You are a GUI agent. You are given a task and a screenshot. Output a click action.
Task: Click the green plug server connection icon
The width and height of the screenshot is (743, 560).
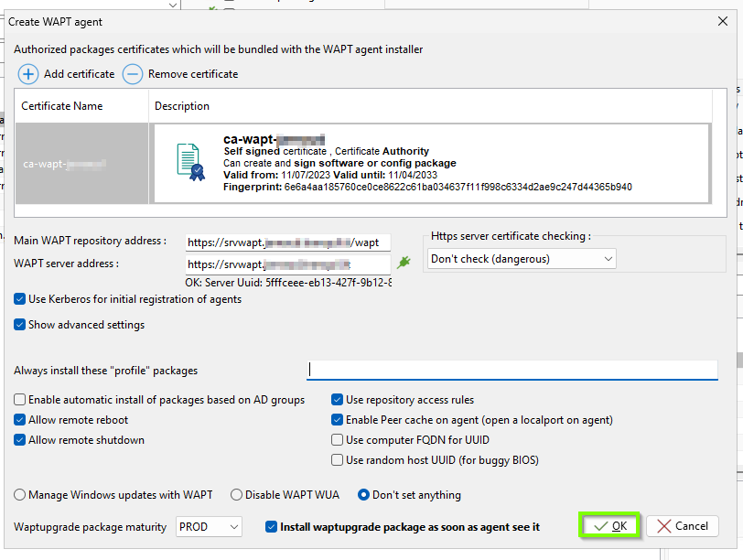pos(404,262)
